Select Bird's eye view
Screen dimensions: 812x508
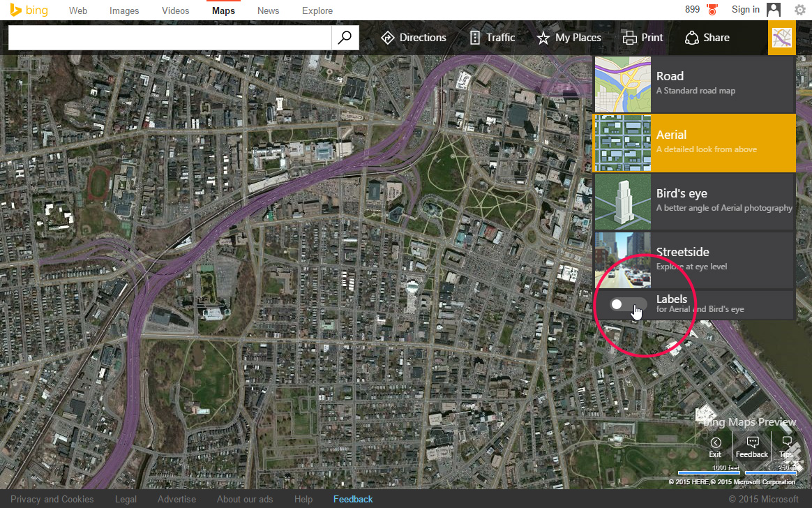pyautogui.click(x=694, y=202)
